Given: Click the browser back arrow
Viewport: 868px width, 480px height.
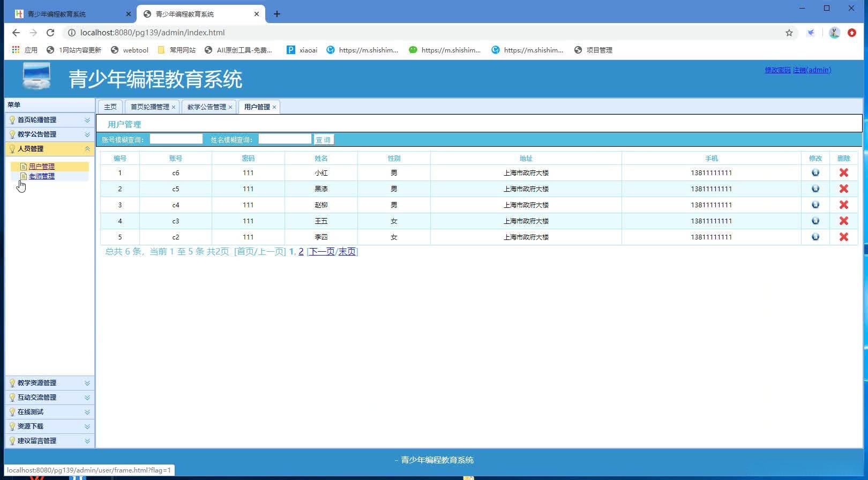Looking at the screenshot, I should pyautogui.click(x=16, y=33).
